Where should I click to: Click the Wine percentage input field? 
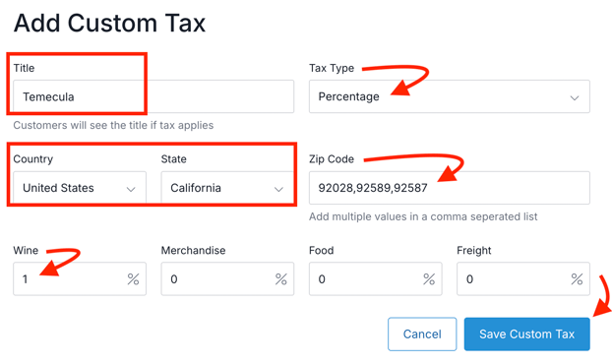(x=80, y=278)
